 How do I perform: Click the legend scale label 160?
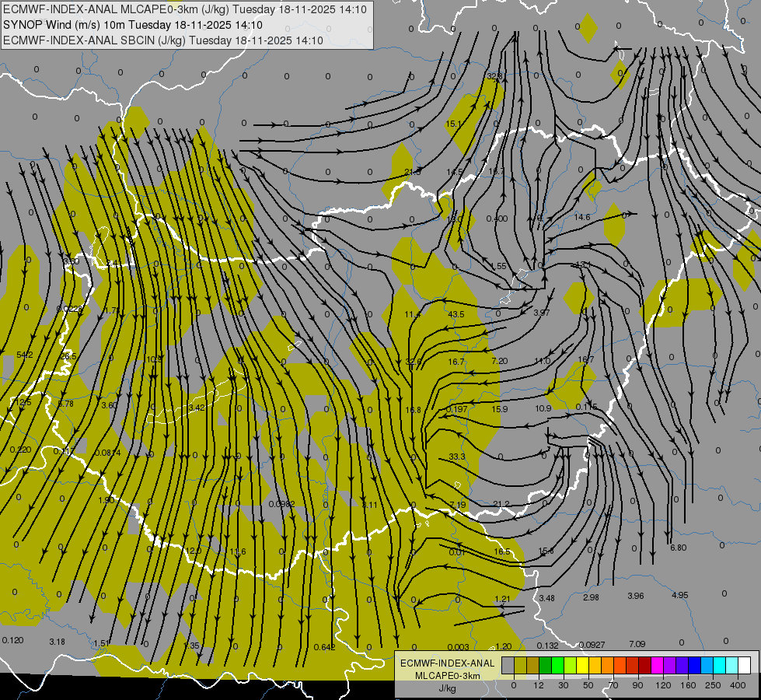pyautogui.click(x=688, y=685)
